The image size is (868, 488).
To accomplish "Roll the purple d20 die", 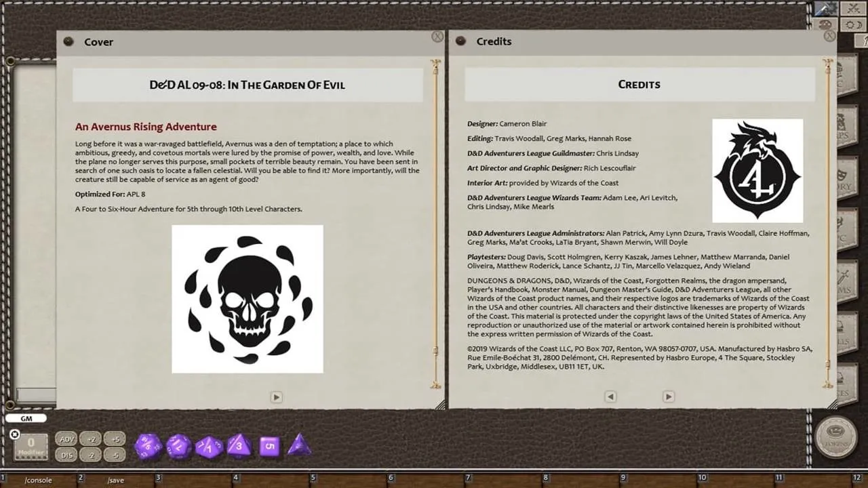I will coord(148,447).
